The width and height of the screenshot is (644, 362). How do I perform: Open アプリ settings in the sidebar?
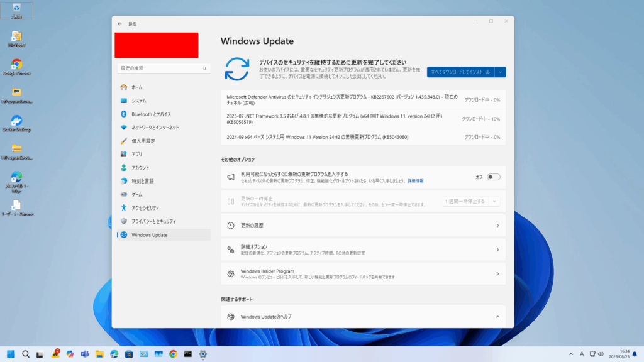click(x=164, y=155)
